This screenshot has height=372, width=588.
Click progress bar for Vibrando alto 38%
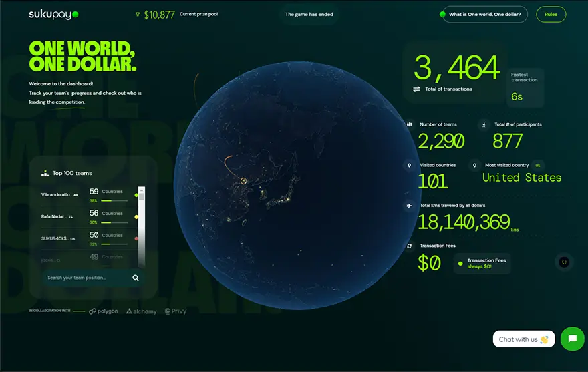(114, 200)
